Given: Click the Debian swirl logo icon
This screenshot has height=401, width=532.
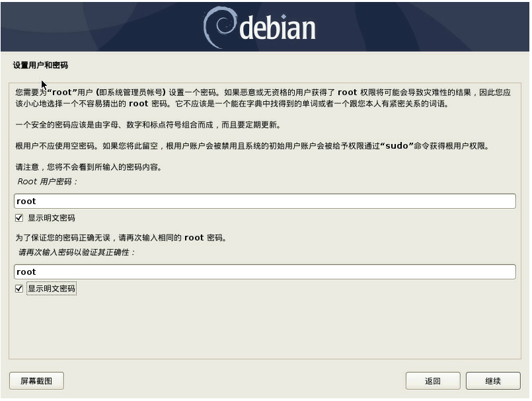Looking at the screenshot, I should click(x=219, y=28).
